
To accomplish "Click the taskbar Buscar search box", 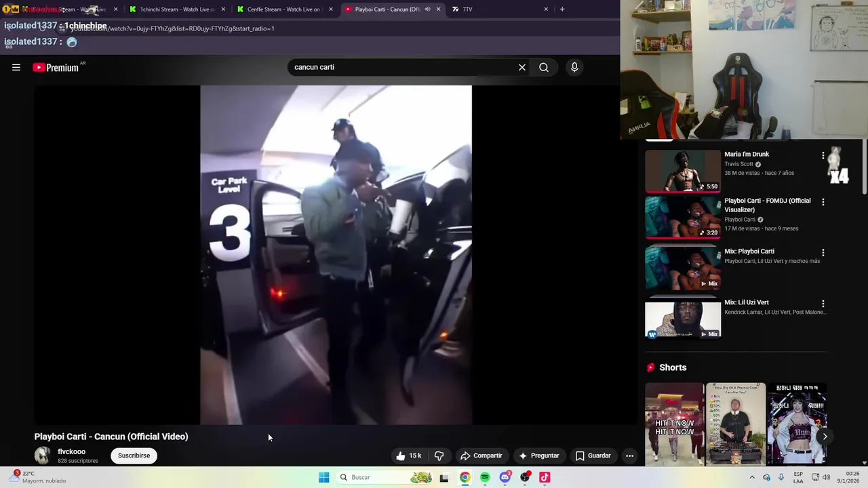I will [384, 477].
